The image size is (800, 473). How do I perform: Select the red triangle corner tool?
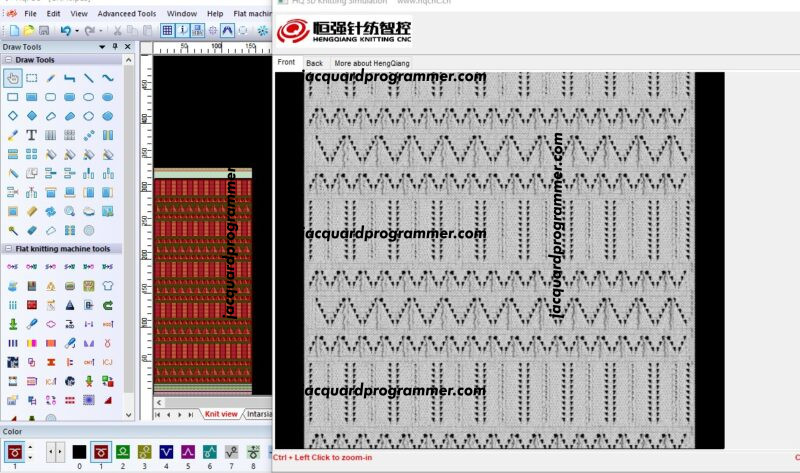coord(108,401)
